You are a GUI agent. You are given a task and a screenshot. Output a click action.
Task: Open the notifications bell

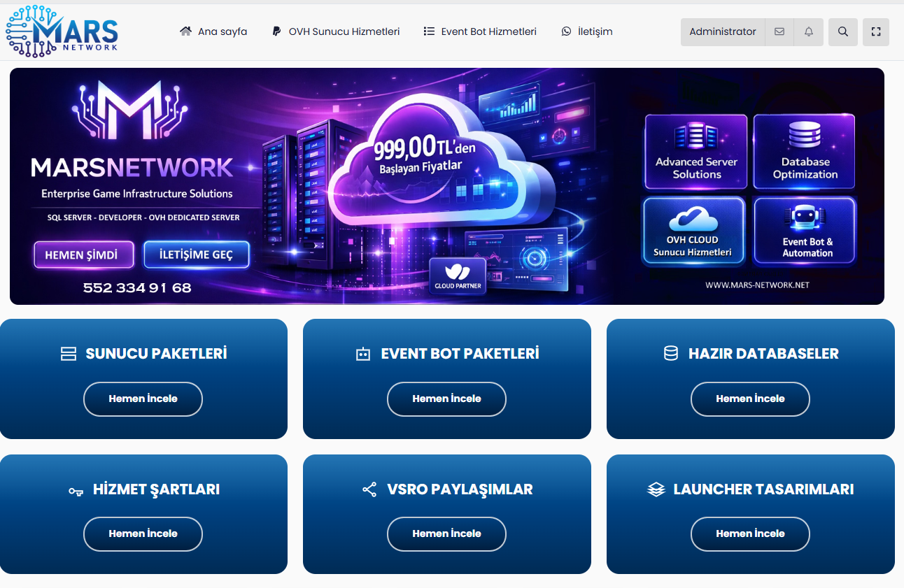coord(809,31)
